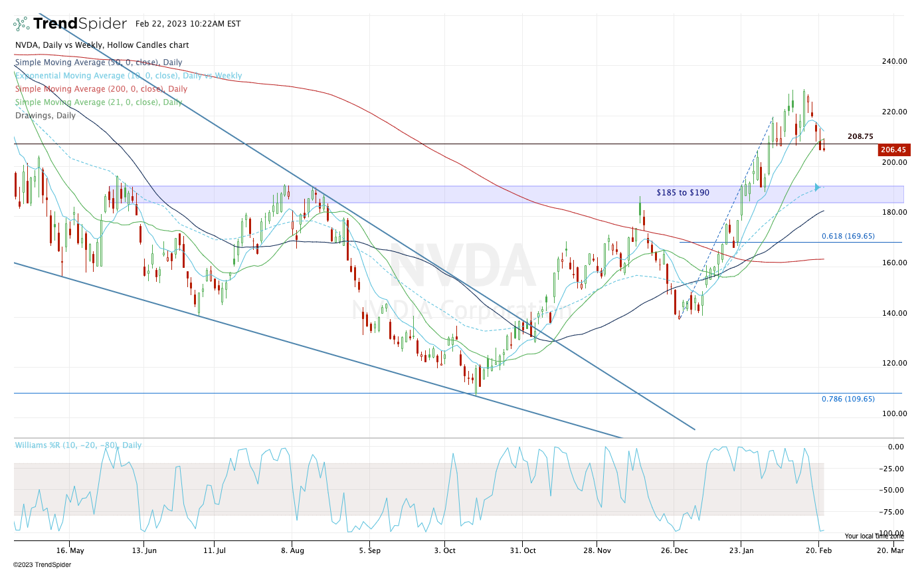Click the 3. Oct date label
This screenshot has width=924, height=571.
pyautogui.click(x=444, y=550)
